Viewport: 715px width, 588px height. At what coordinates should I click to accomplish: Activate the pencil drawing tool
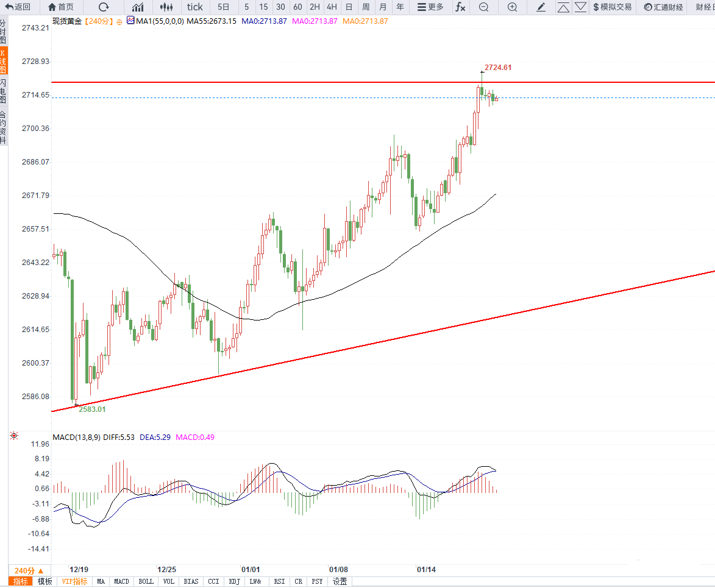[541, 7]
